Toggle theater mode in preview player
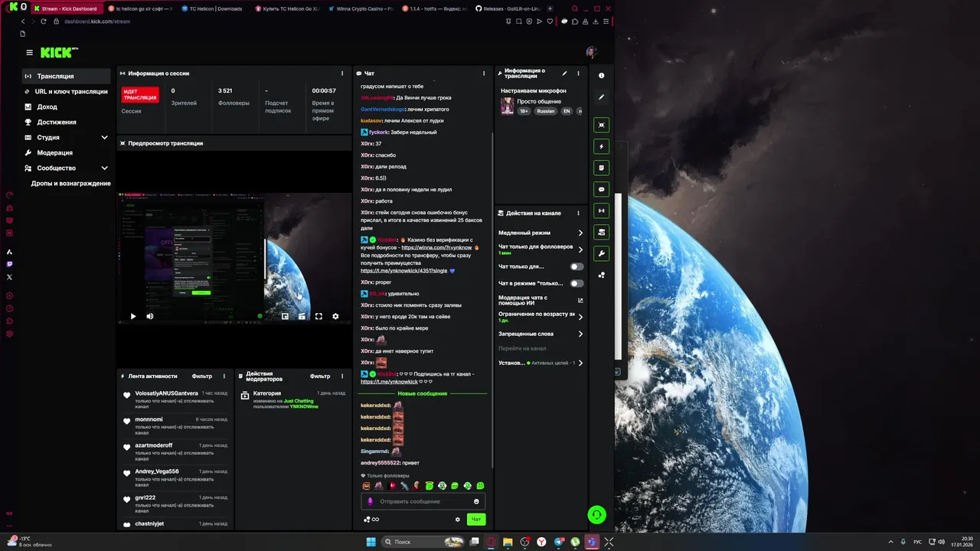The image size is (980, 551). click(x=302, y=316)
